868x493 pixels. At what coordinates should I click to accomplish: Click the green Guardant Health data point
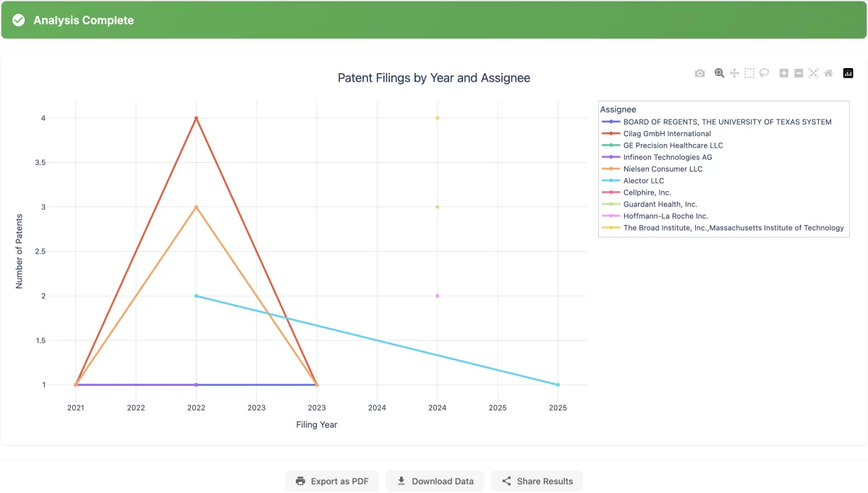point(437,207)
